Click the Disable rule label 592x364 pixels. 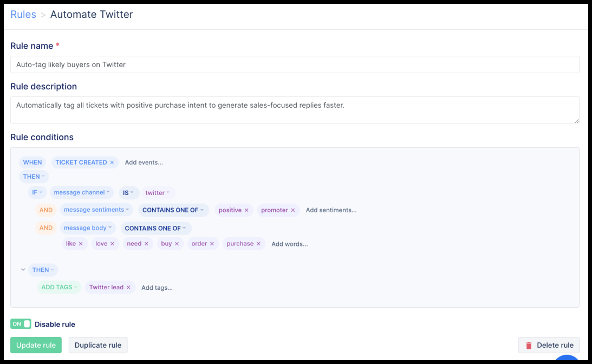click(x=55, y=324)
